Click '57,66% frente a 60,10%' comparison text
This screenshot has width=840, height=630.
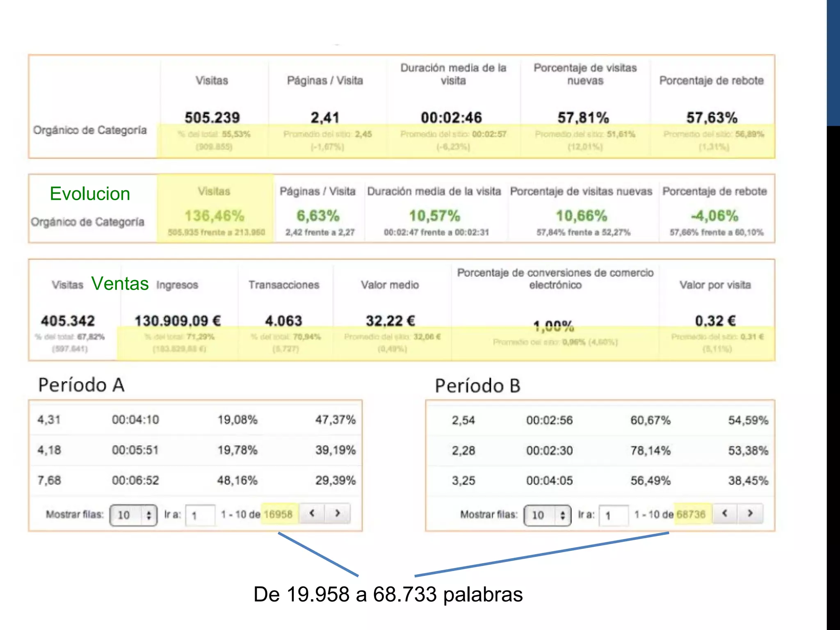(x=717, y=233)
